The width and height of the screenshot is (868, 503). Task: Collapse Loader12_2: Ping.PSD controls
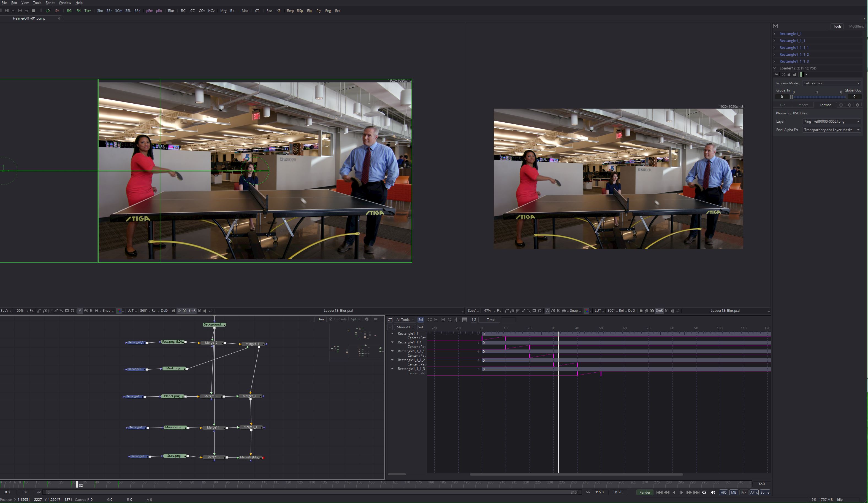click(775, 68)
